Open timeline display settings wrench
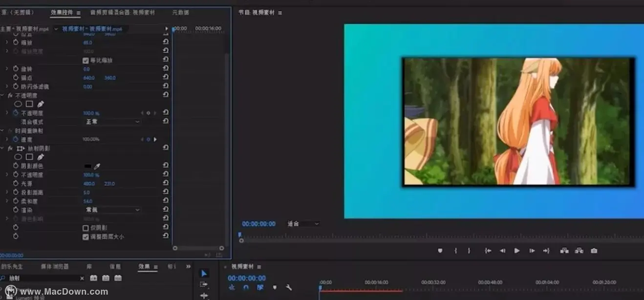The width and height of the screenshot is (644, 300). (x=289, y=287)
